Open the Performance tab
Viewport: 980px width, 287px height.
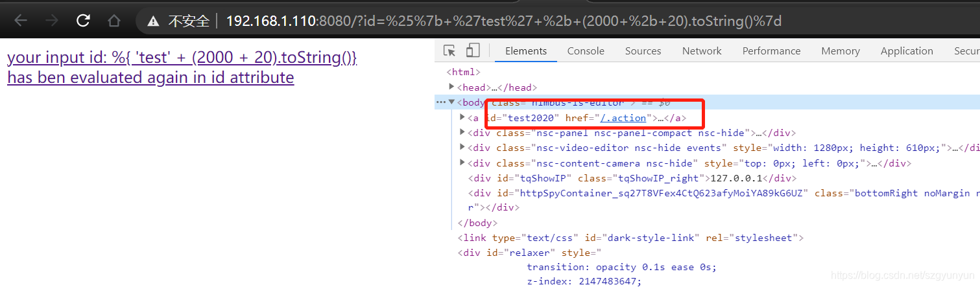(x=771, y=51)
